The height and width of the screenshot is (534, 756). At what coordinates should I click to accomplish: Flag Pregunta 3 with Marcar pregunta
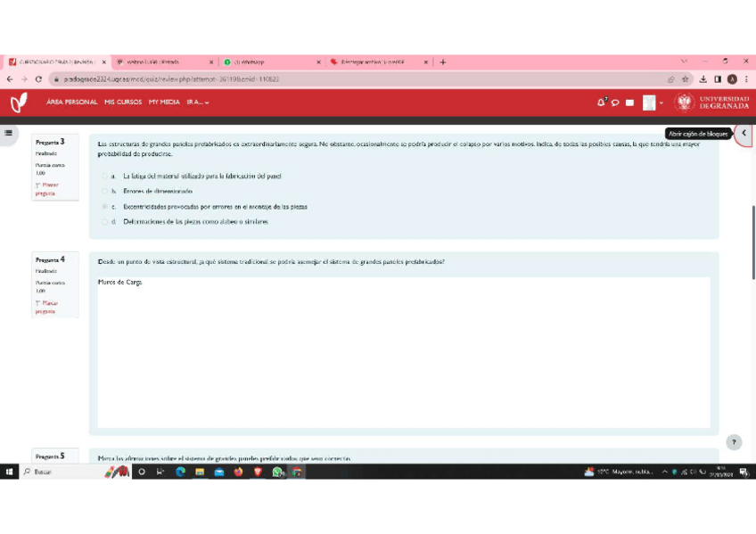coord(46,189)
